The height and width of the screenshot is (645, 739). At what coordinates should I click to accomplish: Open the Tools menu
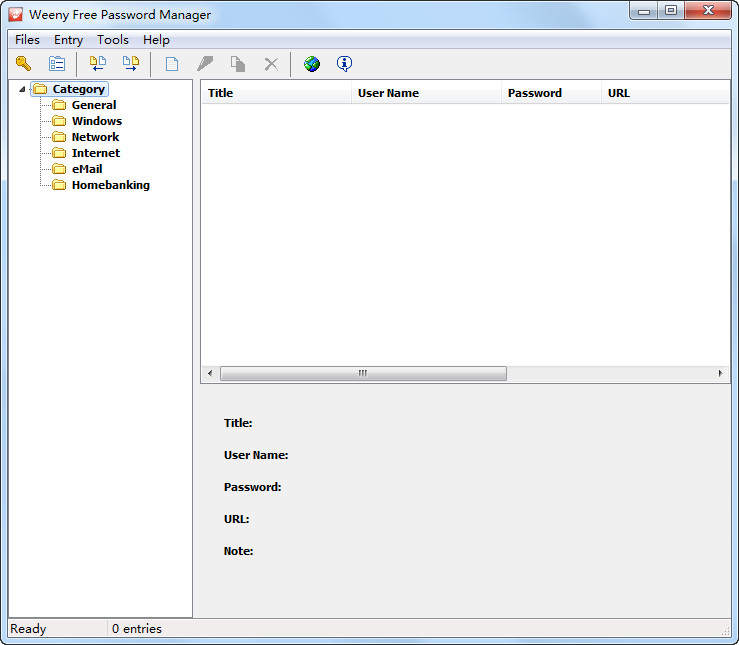pyautogui.click(x=113, y=40)
